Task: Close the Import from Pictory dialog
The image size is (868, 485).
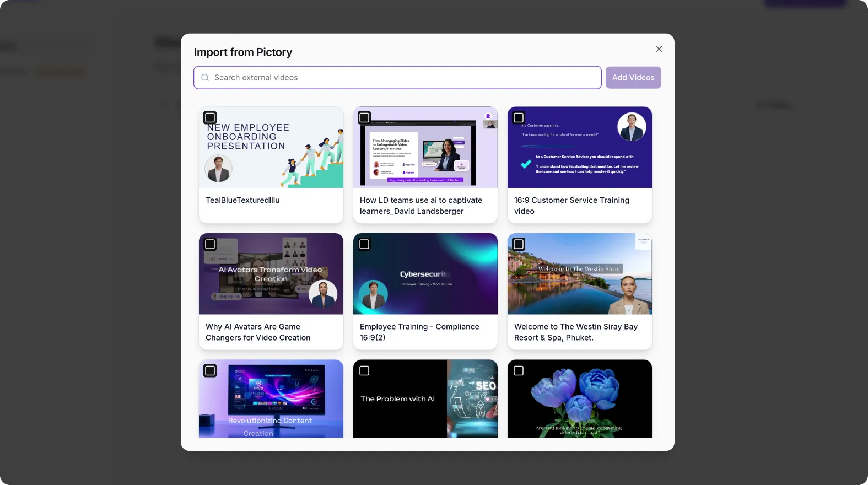Action: click(659, 49)
